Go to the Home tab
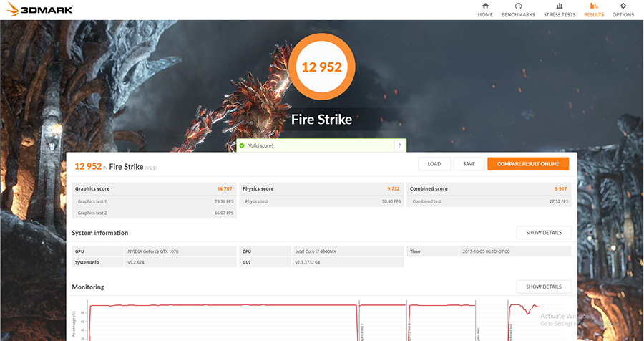Image resolution: width=644 pixels, height=341 pixels. [x=485, y=10]
